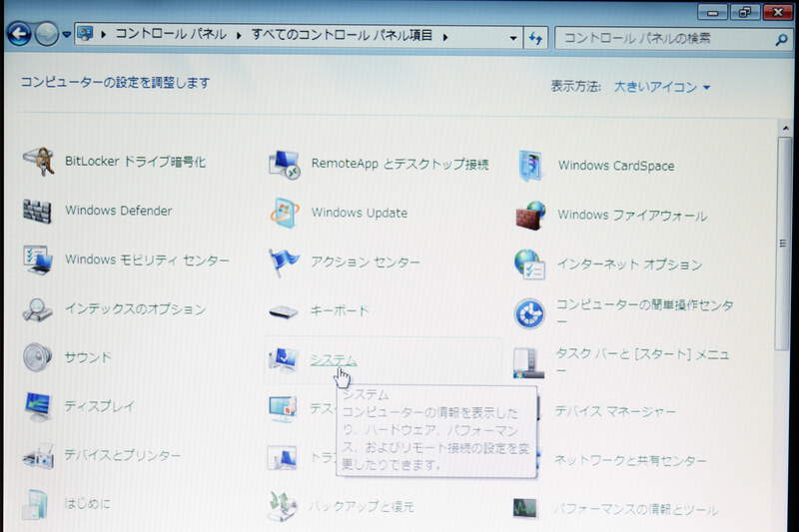
Task: Click the キーボード label text
Action: click(x=340, y=310)
